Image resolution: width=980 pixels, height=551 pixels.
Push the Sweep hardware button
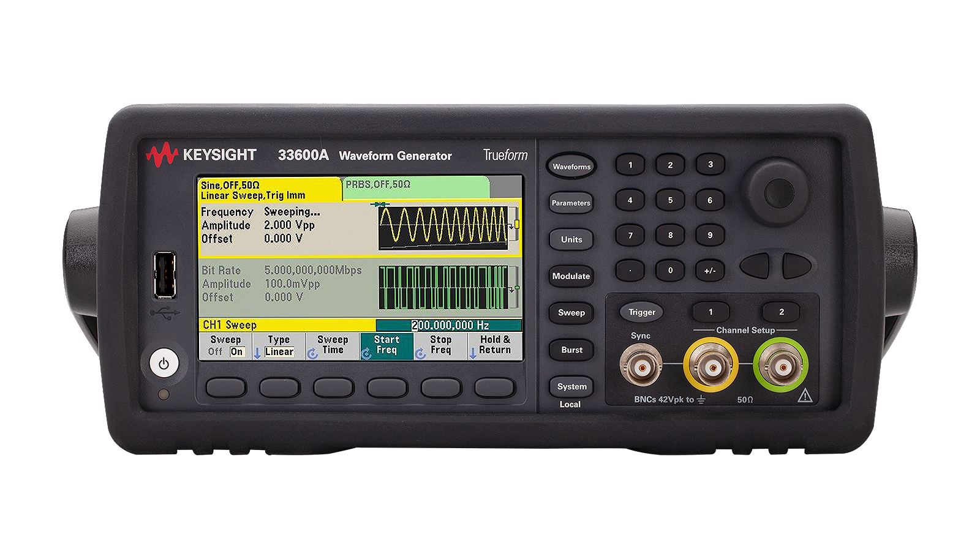[x=571, y=313]
